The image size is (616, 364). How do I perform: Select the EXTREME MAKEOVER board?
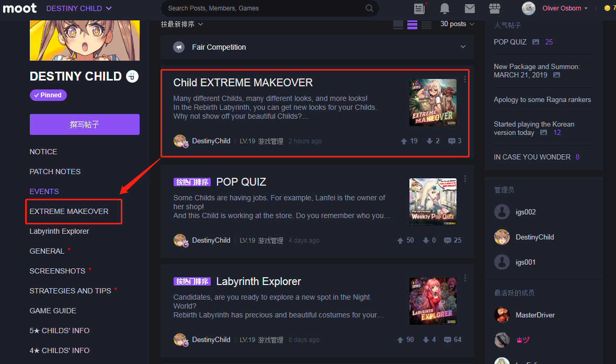pos(69,211)
